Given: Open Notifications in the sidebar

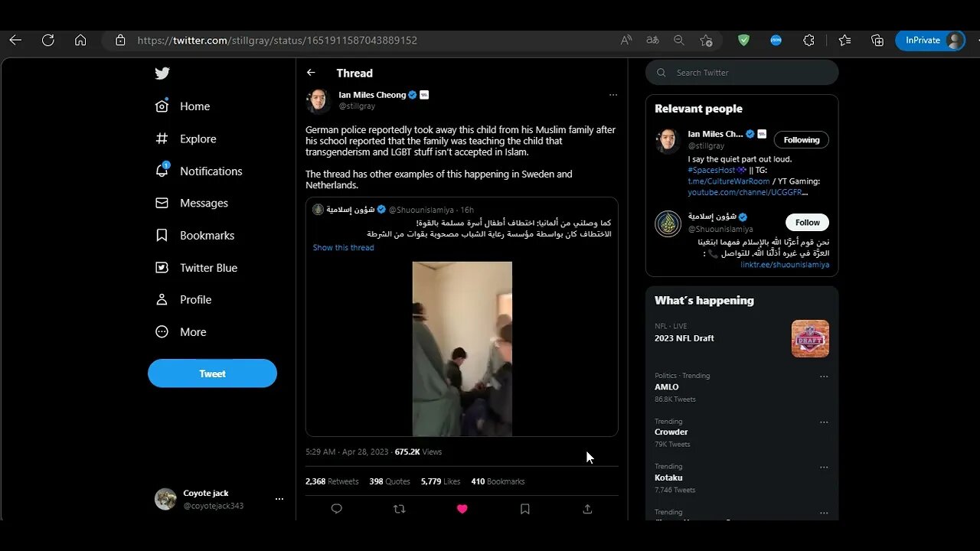Looking at the screenshot, I should pos(198,171).
